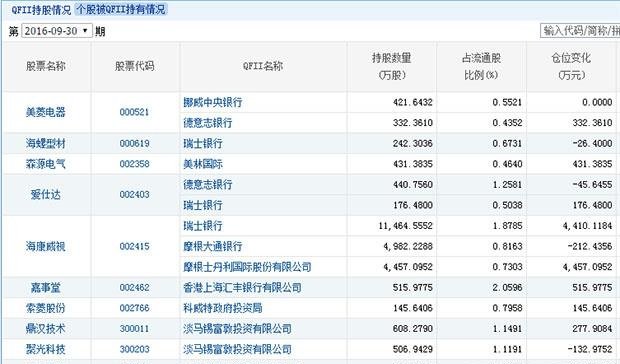
Task: Open the 美林国际 QFII link
Action: (203, 164)
